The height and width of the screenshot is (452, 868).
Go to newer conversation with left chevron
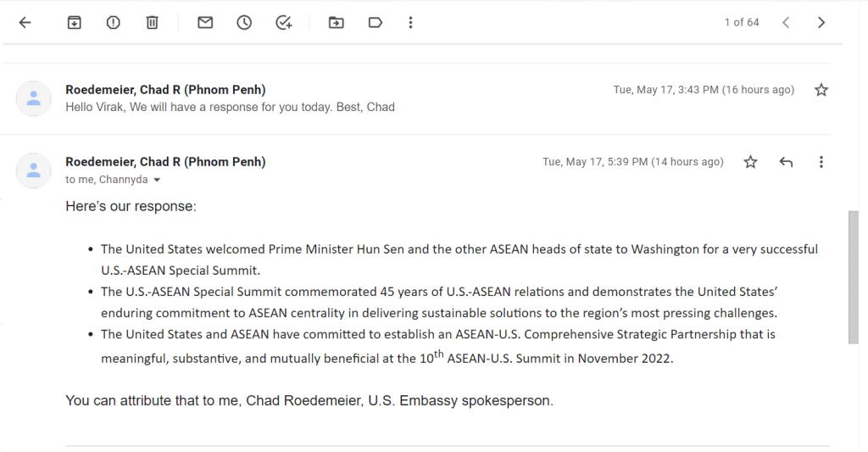[786, 23]
